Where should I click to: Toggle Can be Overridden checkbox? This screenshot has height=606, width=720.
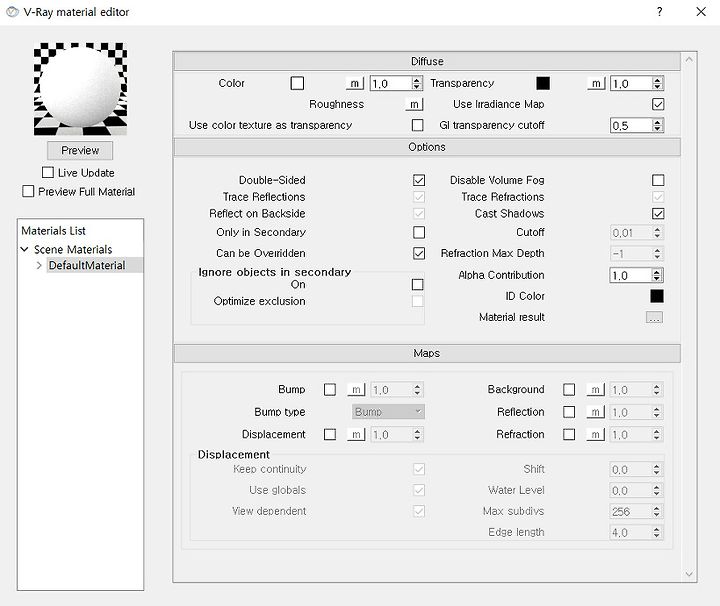point(419,253)
